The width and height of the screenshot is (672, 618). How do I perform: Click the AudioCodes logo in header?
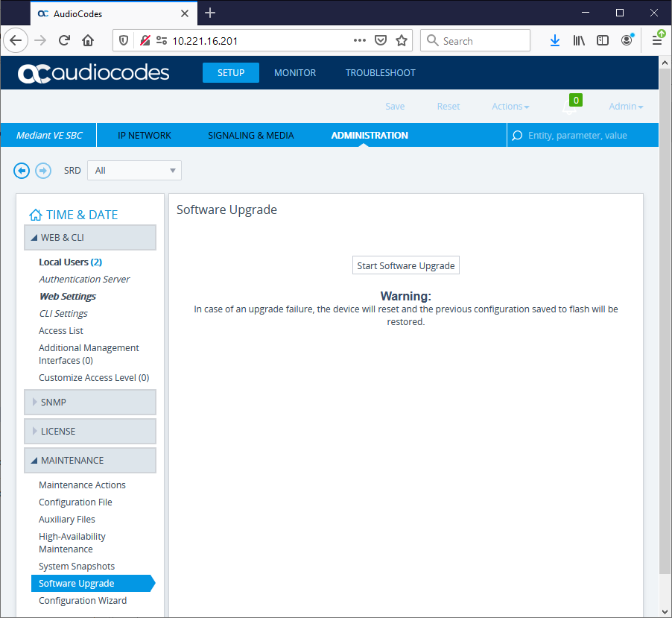coord(94,72)
